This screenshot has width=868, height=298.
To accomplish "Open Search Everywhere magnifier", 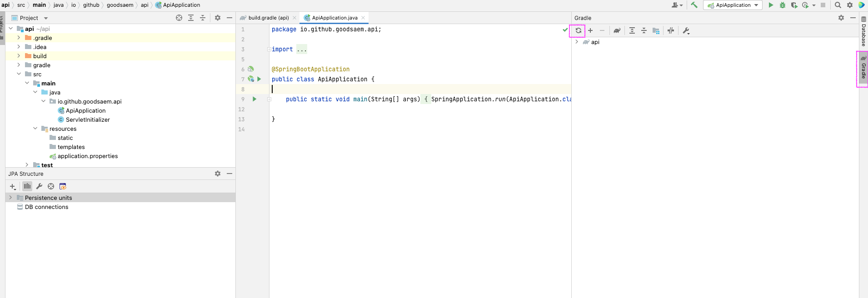I will (x=838, y=5).
